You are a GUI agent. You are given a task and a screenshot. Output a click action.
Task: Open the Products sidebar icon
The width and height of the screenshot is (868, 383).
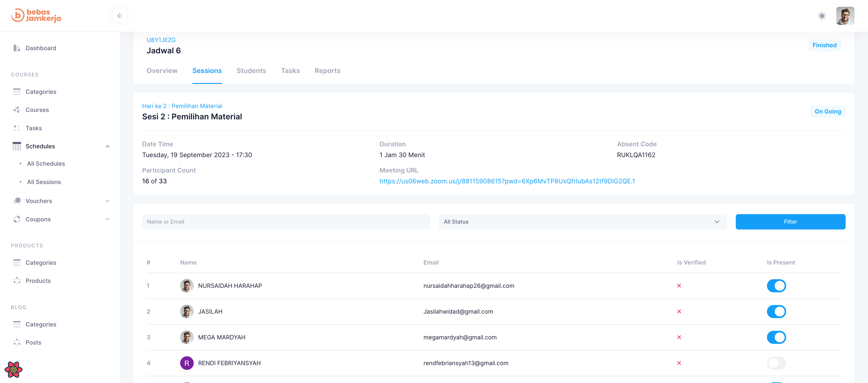tap(17, 281)
